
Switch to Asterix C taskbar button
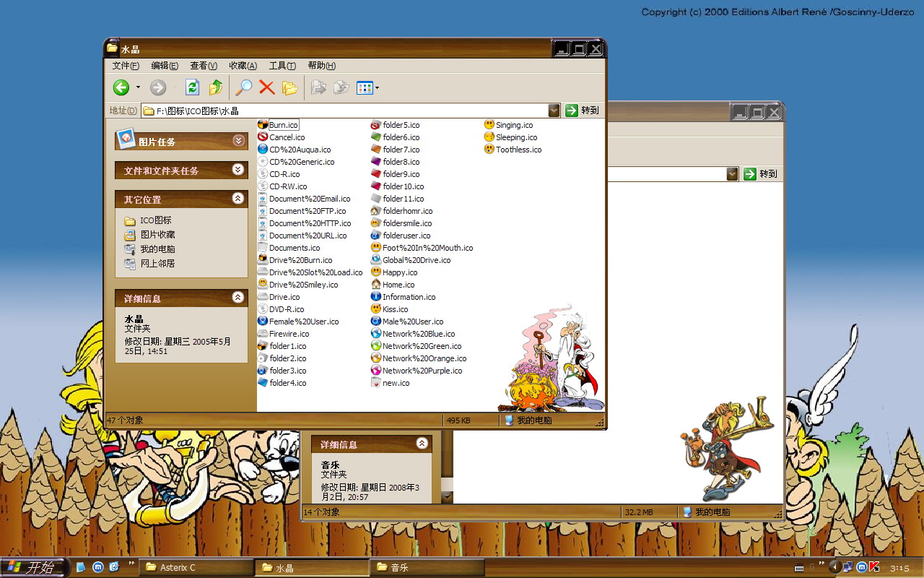point(197,567)
